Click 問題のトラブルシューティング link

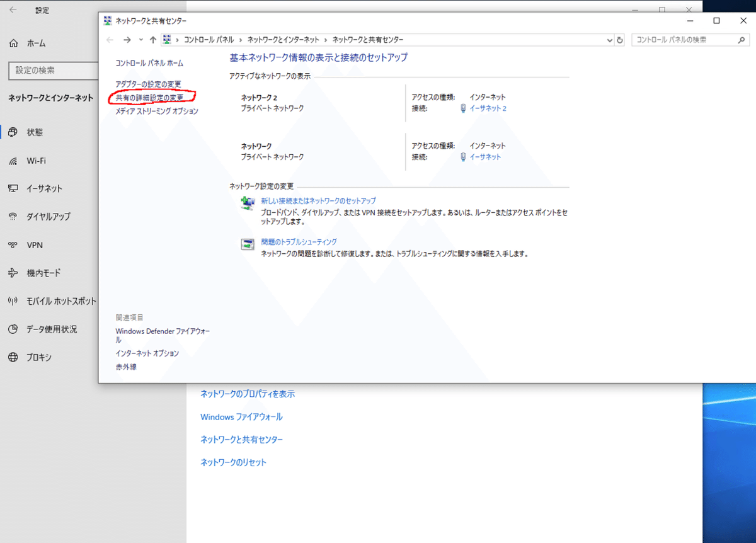point(299,242)
